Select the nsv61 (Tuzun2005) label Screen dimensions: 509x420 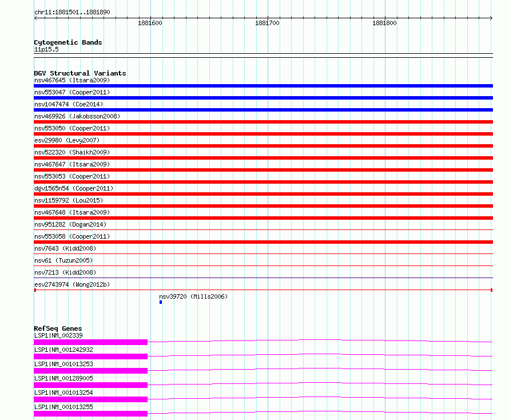point(63,260)
